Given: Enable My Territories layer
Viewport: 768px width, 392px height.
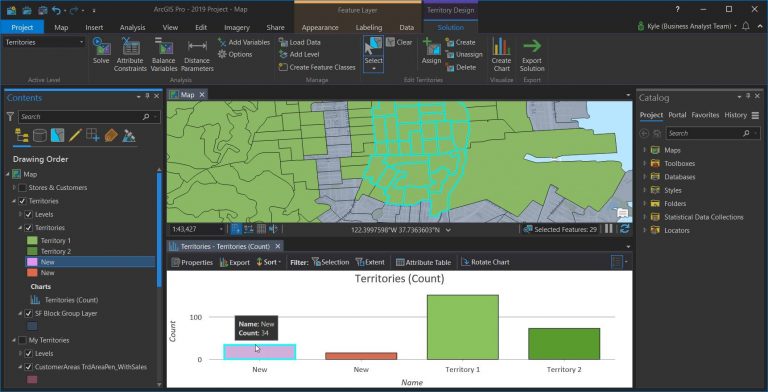Looking at the screenshot, I should [23, 340].
